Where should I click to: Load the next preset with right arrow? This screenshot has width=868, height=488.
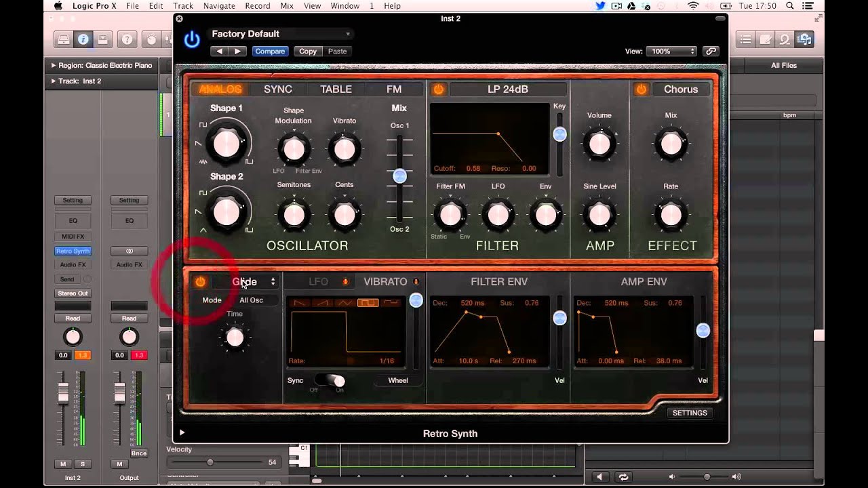[x=237, y=51]
